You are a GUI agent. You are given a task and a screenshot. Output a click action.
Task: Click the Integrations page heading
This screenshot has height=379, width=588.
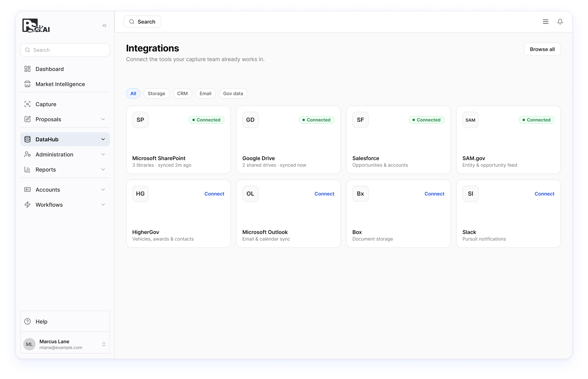click(x=152, y=48)
